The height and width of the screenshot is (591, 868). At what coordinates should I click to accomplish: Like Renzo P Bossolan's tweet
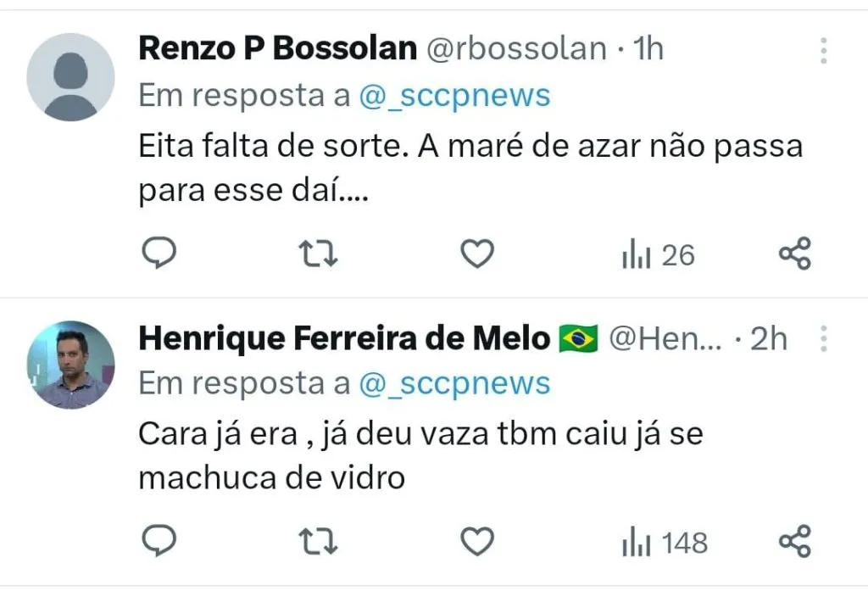pos(477,254)
